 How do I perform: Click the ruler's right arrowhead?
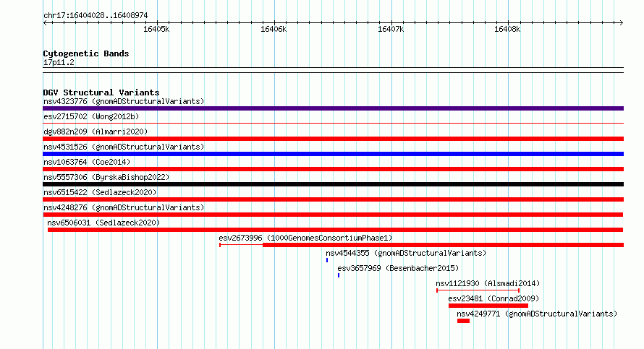621,22
